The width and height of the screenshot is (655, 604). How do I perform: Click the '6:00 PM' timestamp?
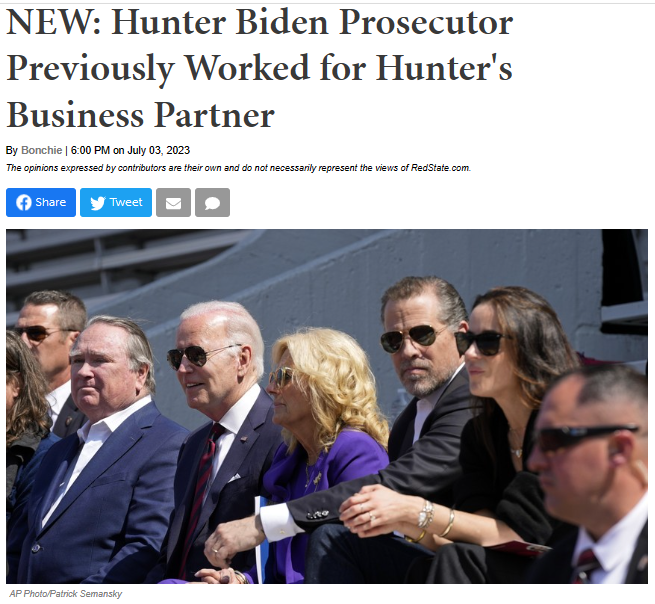point(90,150)
